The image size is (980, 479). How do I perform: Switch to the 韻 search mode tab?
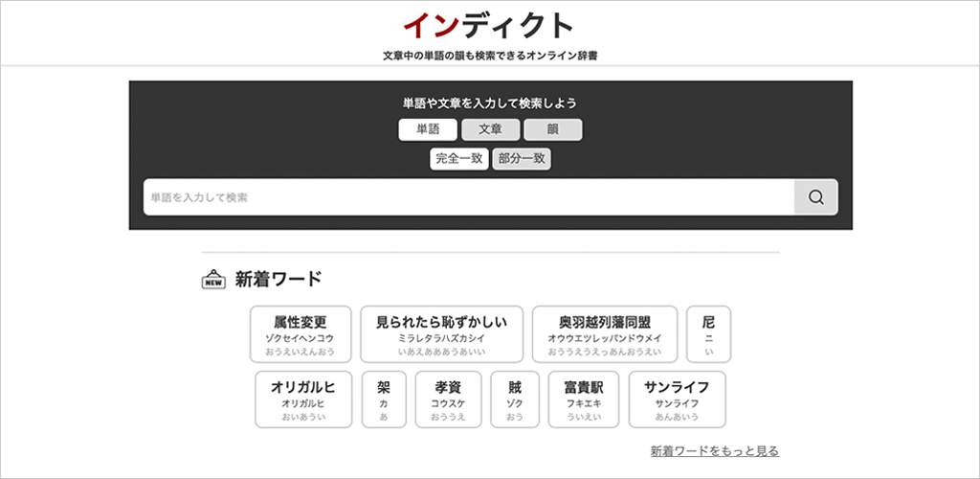tap(552, 130)
